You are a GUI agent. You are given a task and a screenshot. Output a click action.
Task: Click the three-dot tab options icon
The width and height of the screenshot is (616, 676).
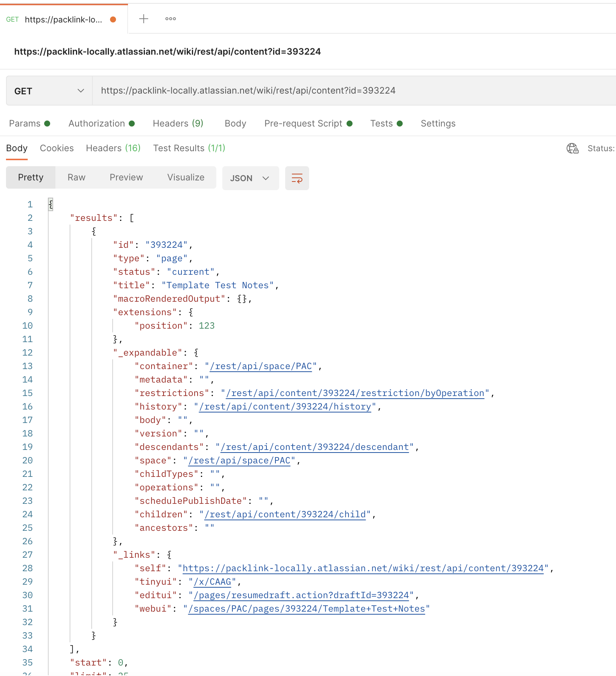click(170, 18)
